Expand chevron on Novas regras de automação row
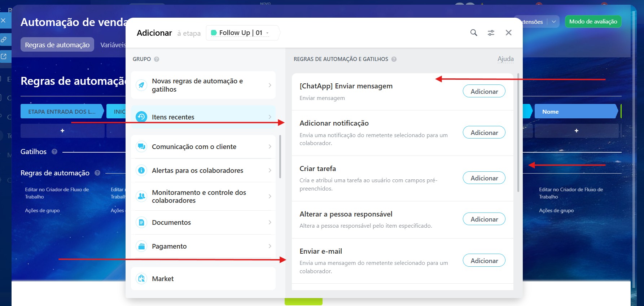Viewport: 644px width, 306px height. (270, 85)
